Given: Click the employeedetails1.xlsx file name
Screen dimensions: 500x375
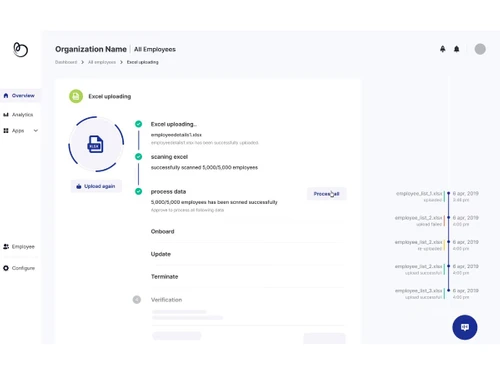Looking at the screenshot, I should click(x=176, y=135).
